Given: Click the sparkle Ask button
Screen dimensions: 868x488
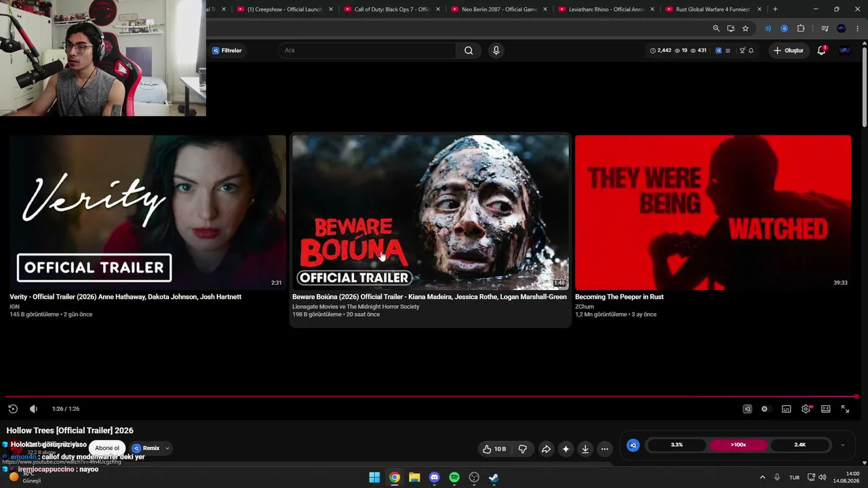Looking at the screenshot, I should pyautogui.click(x=566, y=449).
